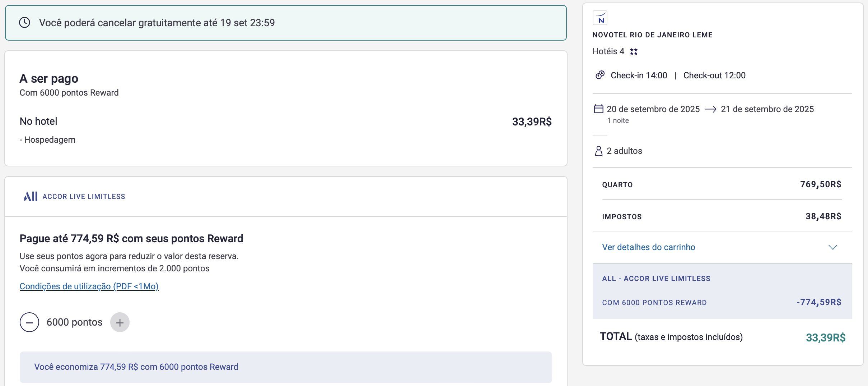This screenshot has height=386, width=868.
Task: Click the free cancellation notice banner
Action: pos(285,23)
